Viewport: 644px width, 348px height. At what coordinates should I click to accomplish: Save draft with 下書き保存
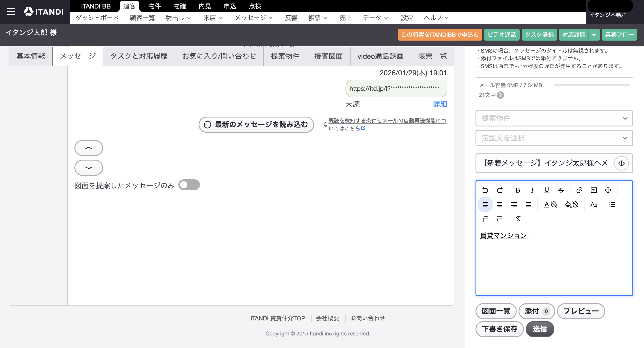pos(499,329)
